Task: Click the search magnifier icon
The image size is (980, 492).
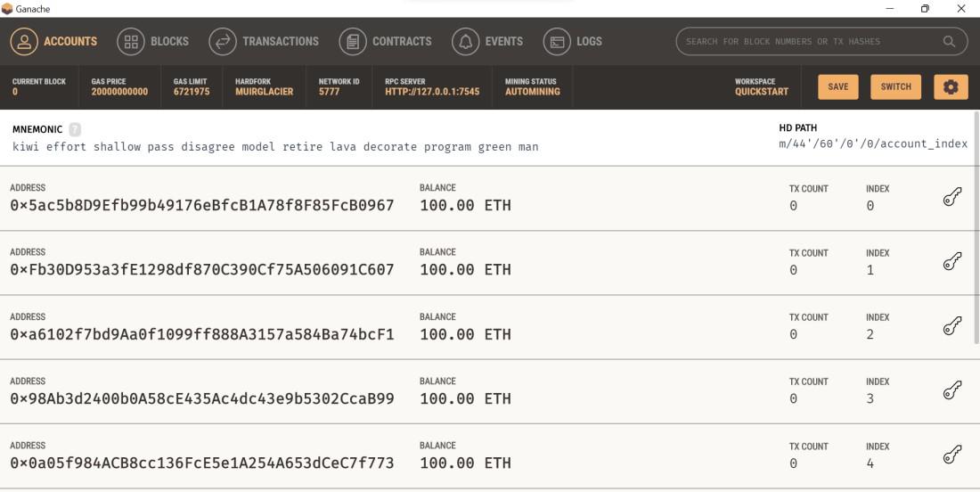Action: 949,41
